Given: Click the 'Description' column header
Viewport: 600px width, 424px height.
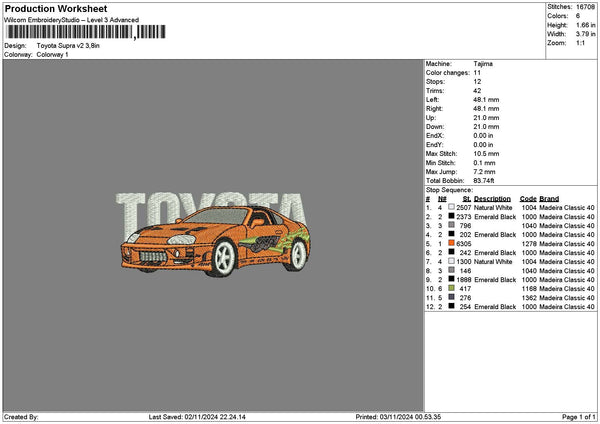Looking at the screenshot, I should [492, 199].
